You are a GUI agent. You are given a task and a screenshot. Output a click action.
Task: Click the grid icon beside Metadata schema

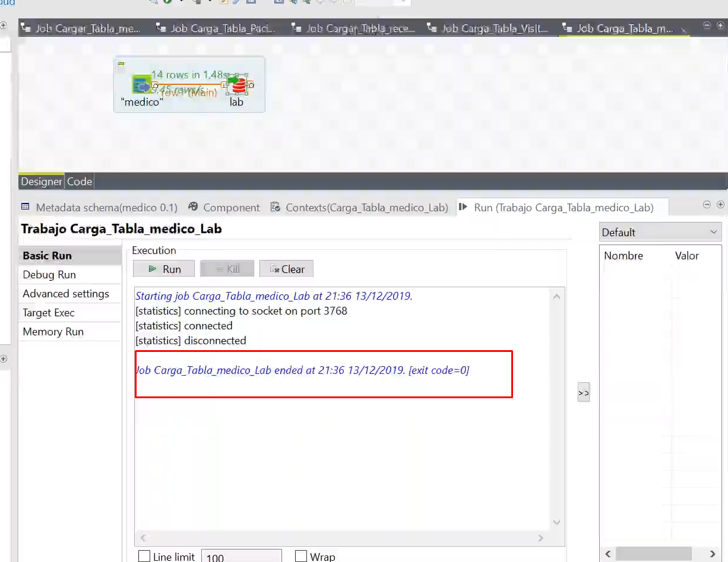click(24, 207)
